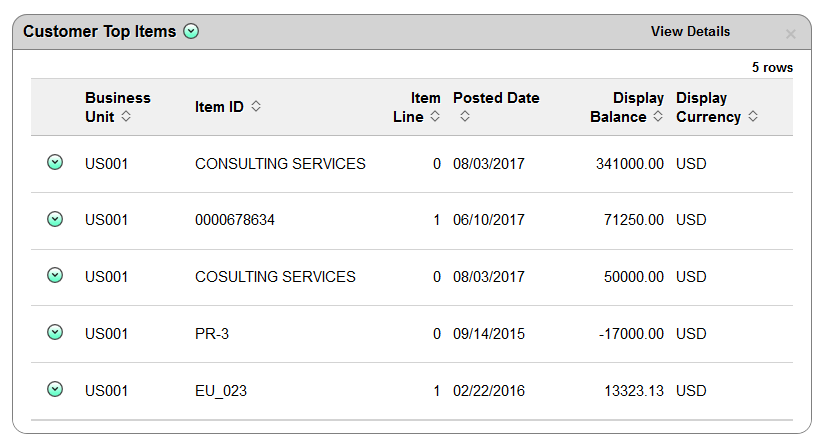827x443 pixels.
Task: Close the Customer Top Items panel
Action: coord(790,34)
